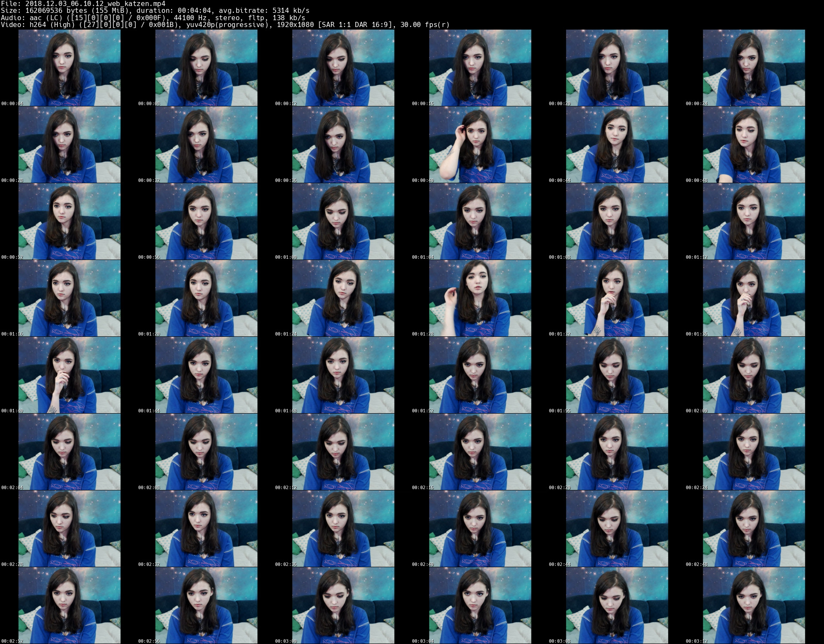Click the frame at timestamp 00:01:32
The width and height of the screenshot is (824, 644).
617,298
